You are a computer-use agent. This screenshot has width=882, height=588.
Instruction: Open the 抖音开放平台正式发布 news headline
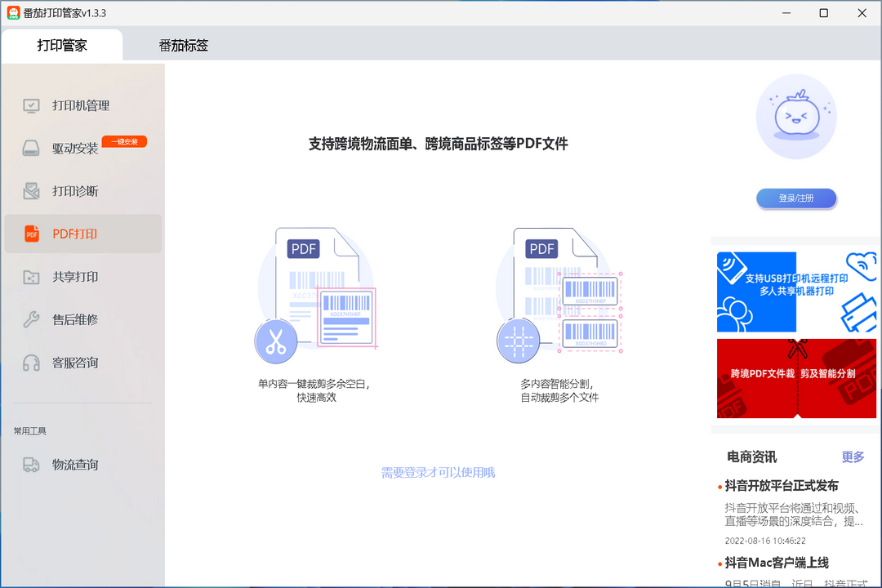coord(782,486)
